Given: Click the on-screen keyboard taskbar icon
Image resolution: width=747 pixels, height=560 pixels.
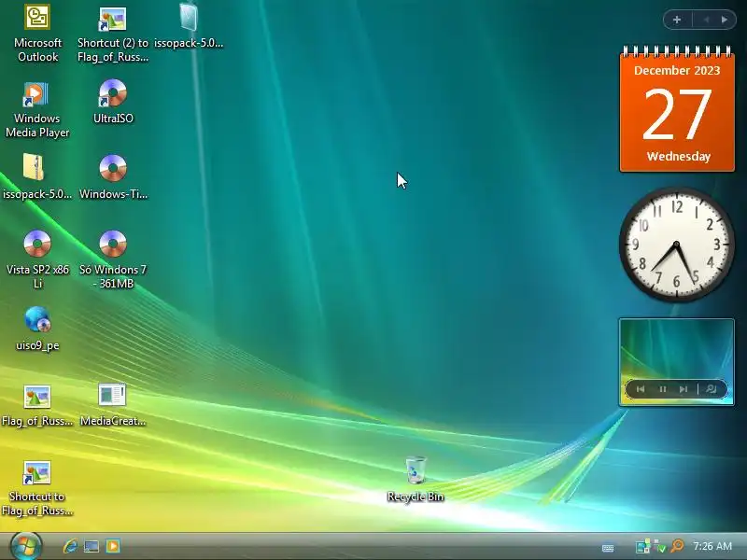Looking at the screenshot, I should pos(608,548).
